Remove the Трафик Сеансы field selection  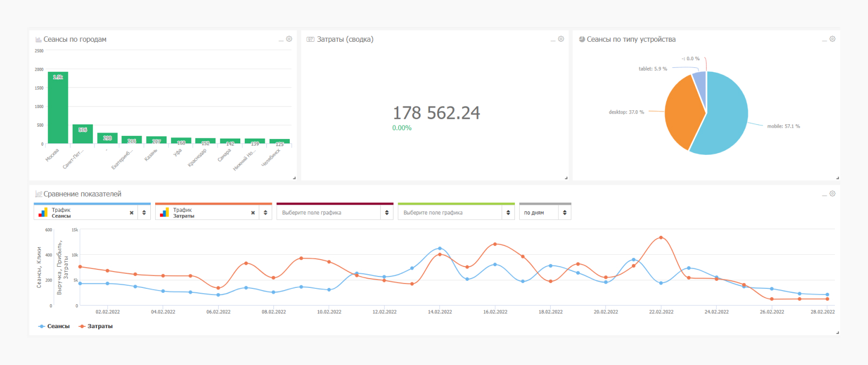tap(131, 213)
